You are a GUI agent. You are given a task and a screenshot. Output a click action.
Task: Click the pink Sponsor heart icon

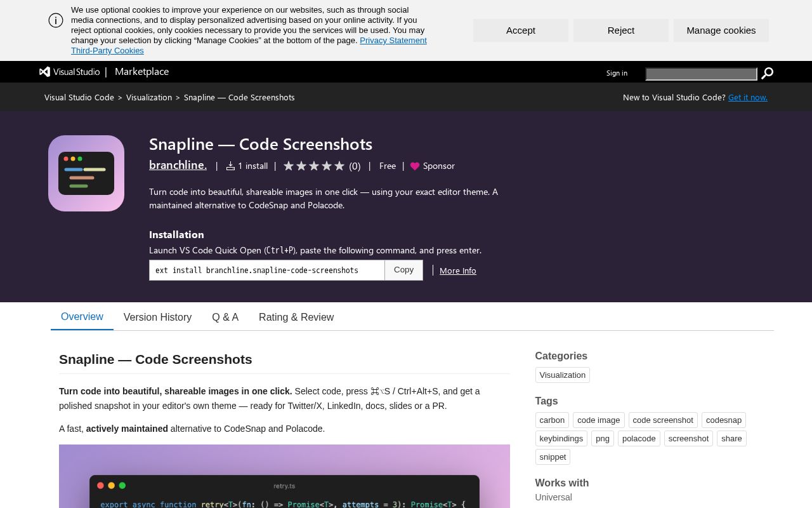pyautogui.click(x=415, y=166)
